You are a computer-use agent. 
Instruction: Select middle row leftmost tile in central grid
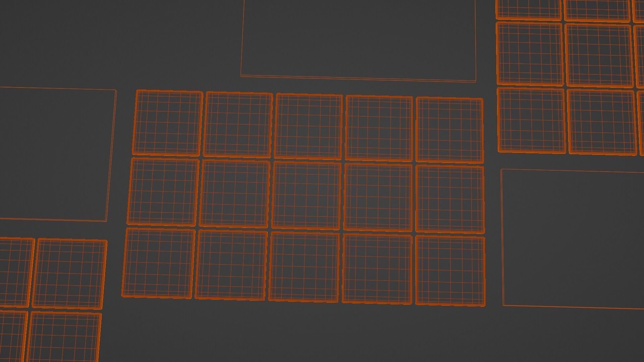click(x=163, y=191)
